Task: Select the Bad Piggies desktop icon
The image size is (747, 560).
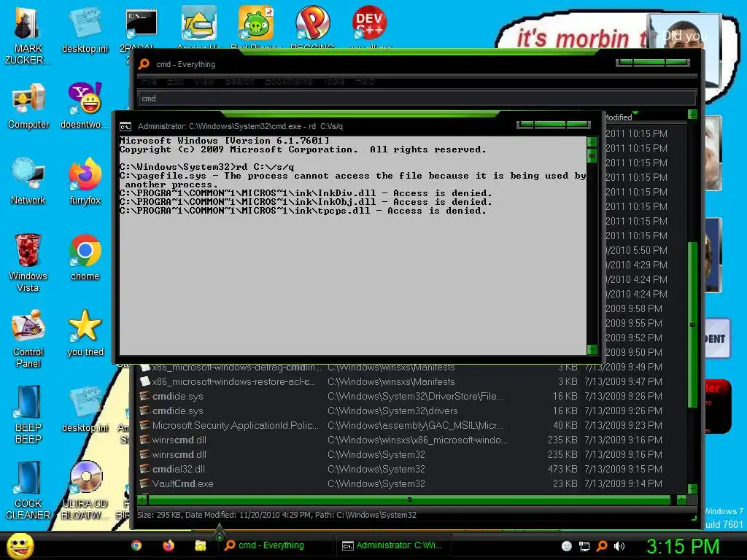Action: coord(256,24)
